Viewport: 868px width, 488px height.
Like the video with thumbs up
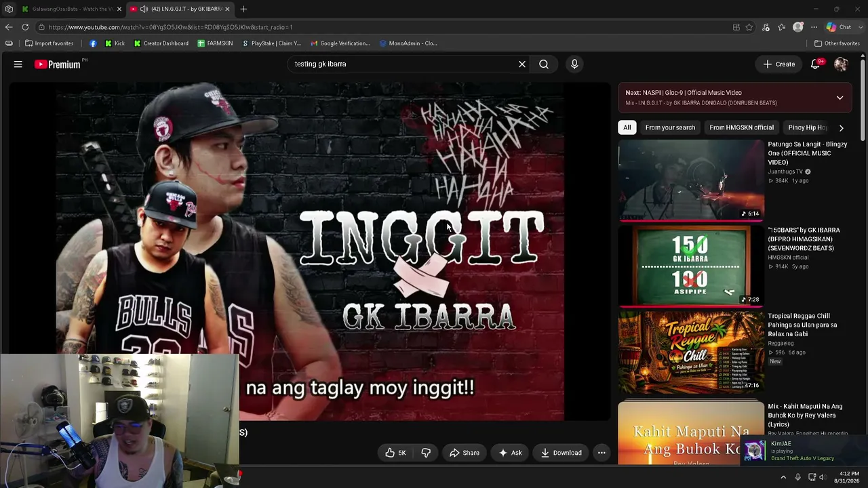coord(396,453)
